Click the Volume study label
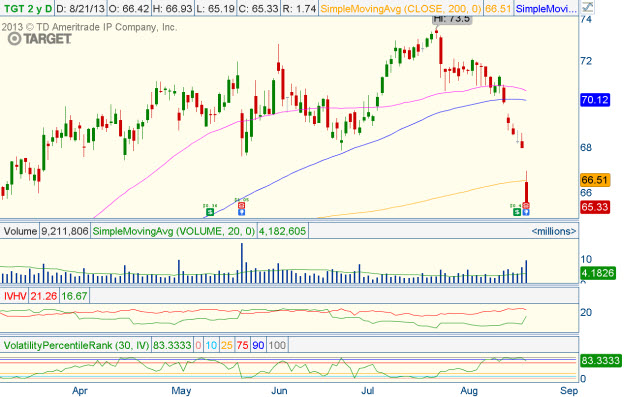 (20, 231)
